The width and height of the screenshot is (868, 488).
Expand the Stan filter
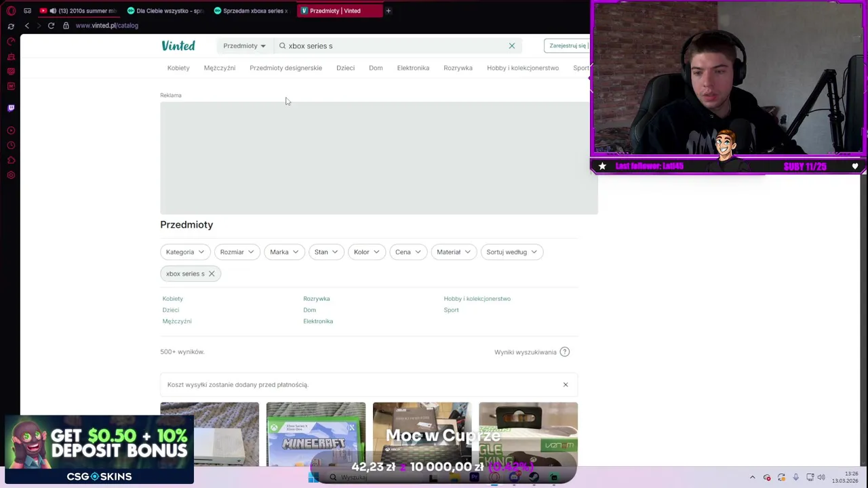326,252
